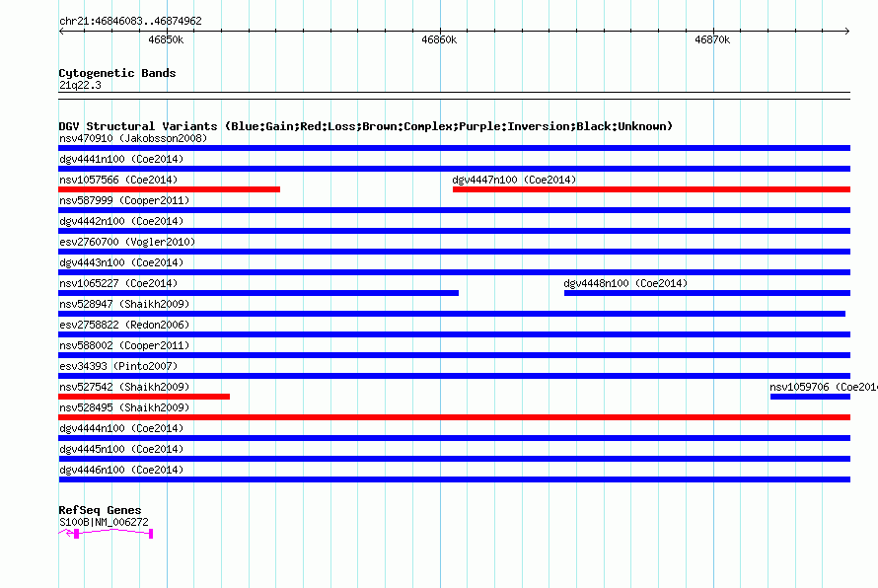Click the esv2758822 (Redon2006) label
The image size is (878, 588).
point(124,325)
